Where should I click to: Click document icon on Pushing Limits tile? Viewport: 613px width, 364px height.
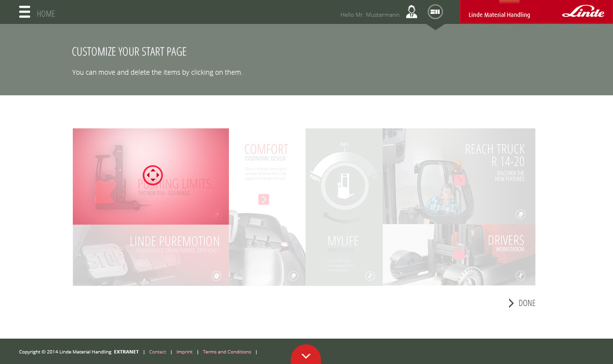217,215
